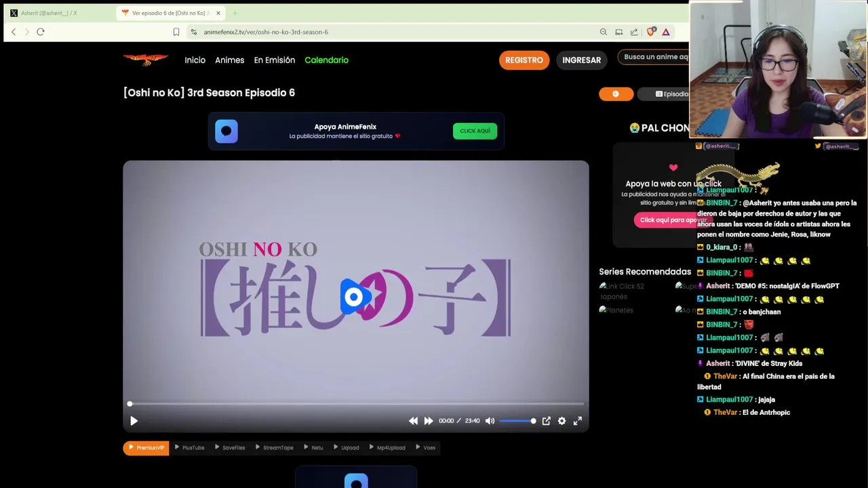Switch to the PlusTube server
The height and width of the screenshot is (488, 868).
point(189,448)
